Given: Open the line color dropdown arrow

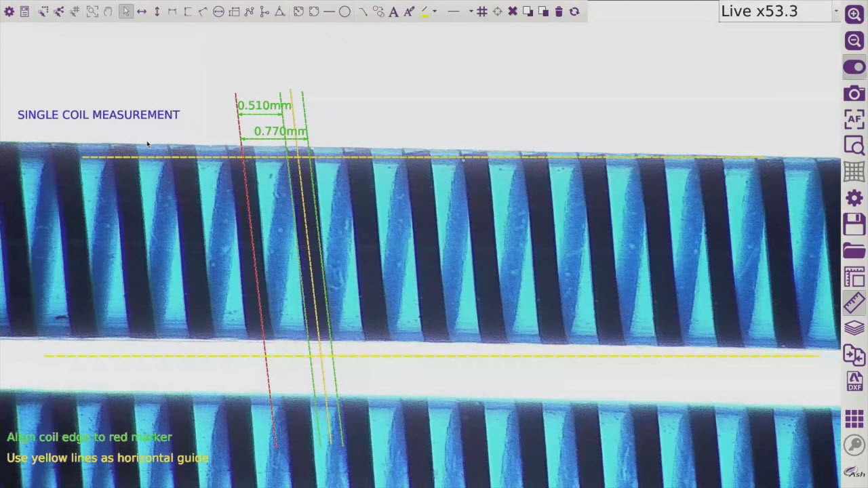Looking at the screenshot, I should (435, 12).
